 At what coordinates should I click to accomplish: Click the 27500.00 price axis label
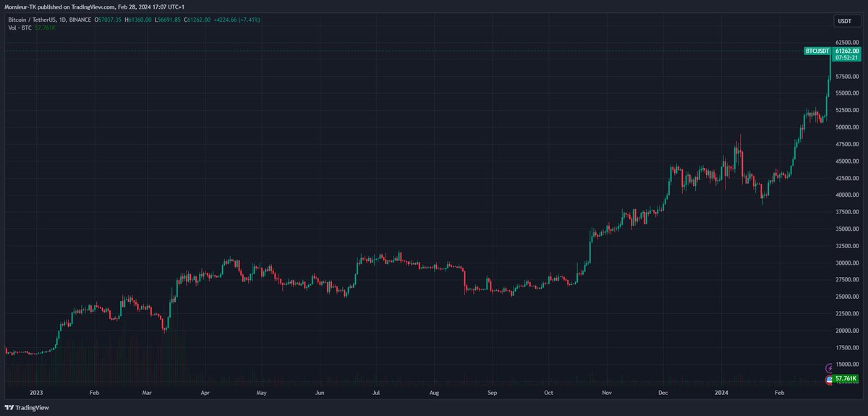pos(847,280)
